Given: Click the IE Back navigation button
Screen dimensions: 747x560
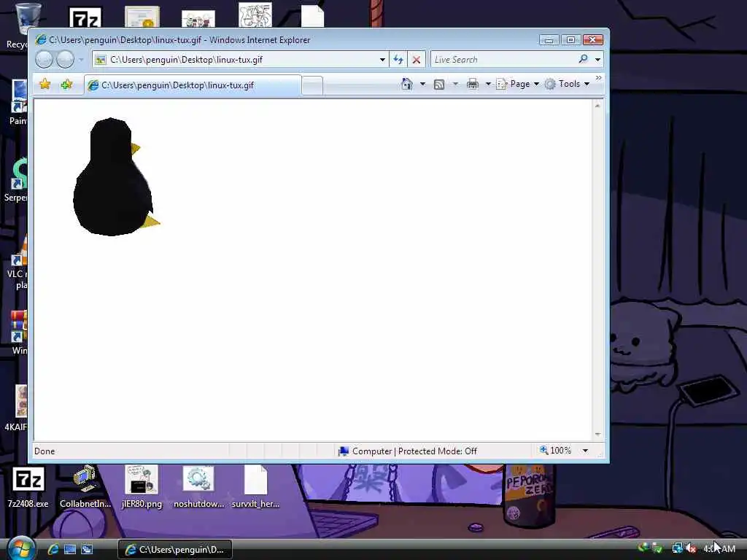Looking at the screenshot, I should click(44, 60).
